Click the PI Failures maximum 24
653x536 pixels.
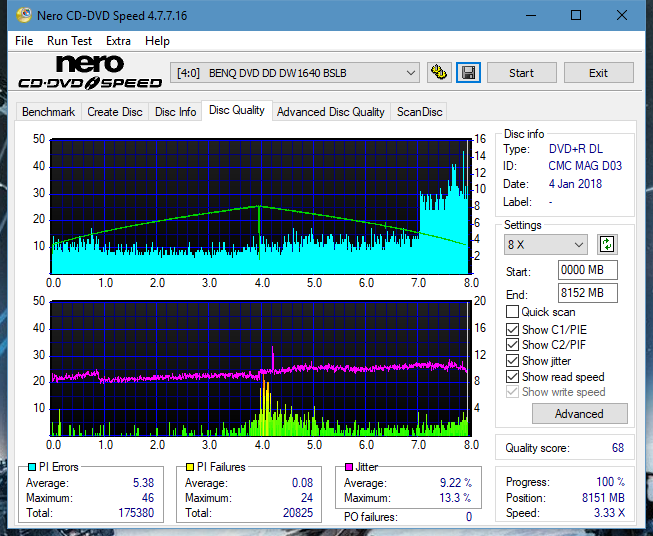point(307,498)
